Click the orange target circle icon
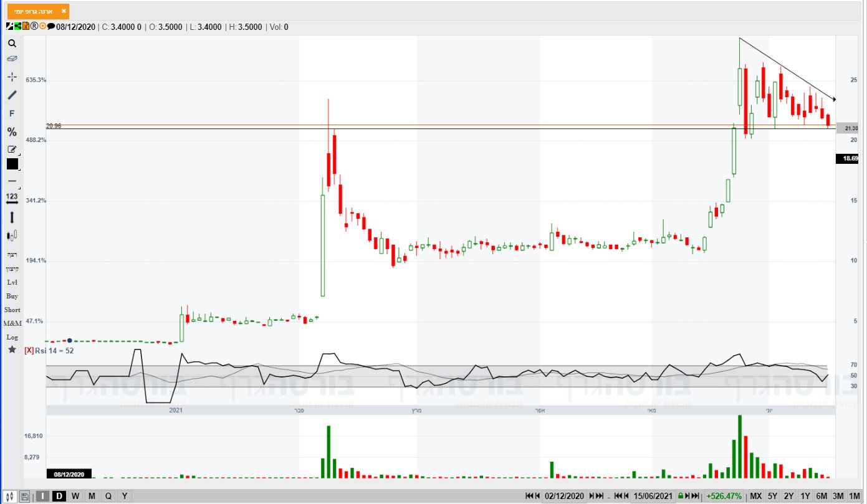This screenshot has width=867, height=504. click(42, 26)
